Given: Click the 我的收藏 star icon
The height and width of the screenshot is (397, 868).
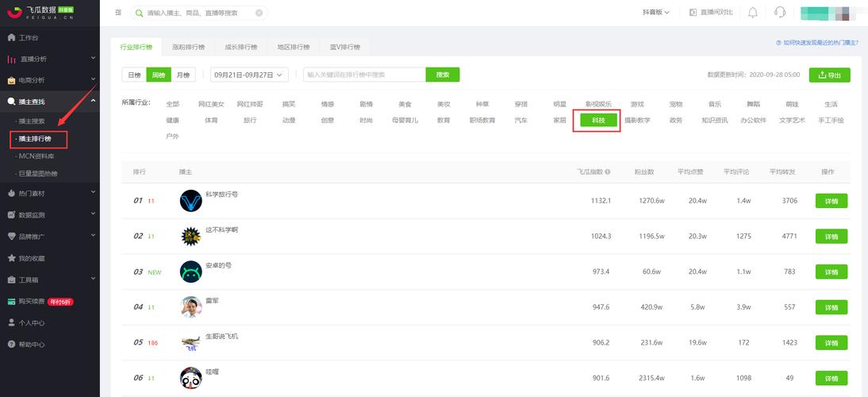Looking at the screenshot, I should pyautogui.click(x=11, y=258).
